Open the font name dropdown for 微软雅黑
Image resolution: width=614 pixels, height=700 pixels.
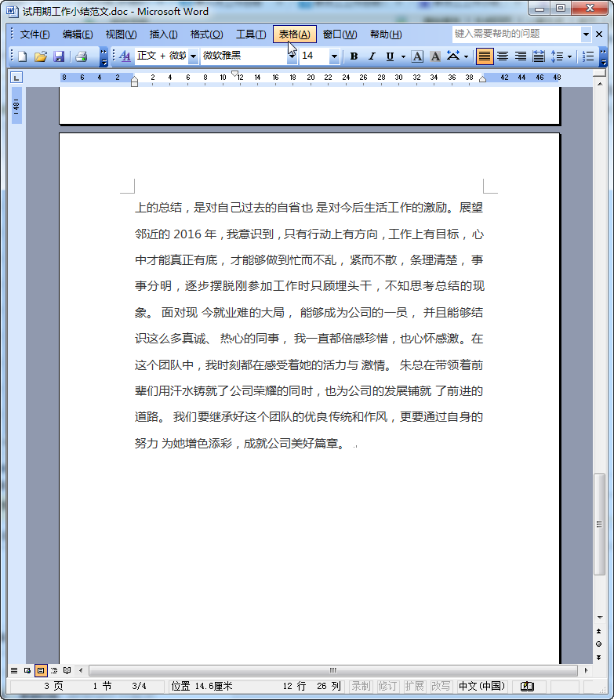(x=292, y=56)
